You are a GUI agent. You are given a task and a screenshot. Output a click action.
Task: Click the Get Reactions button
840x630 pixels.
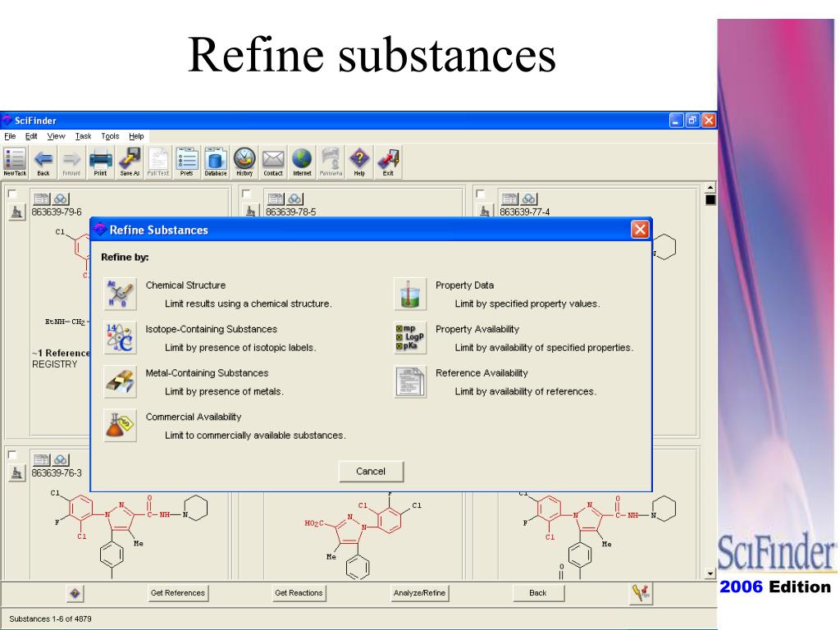tap(299, 593)
